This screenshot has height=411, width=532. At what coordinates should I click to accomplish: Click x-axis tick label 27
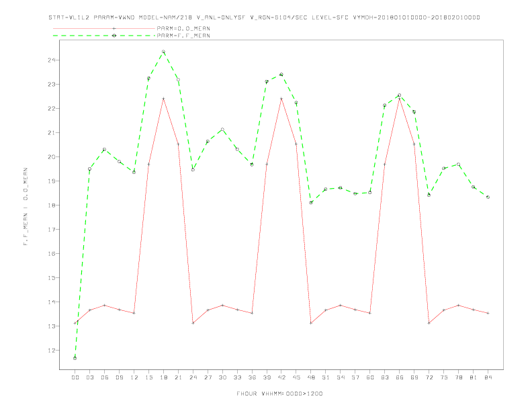pos(208,377)
